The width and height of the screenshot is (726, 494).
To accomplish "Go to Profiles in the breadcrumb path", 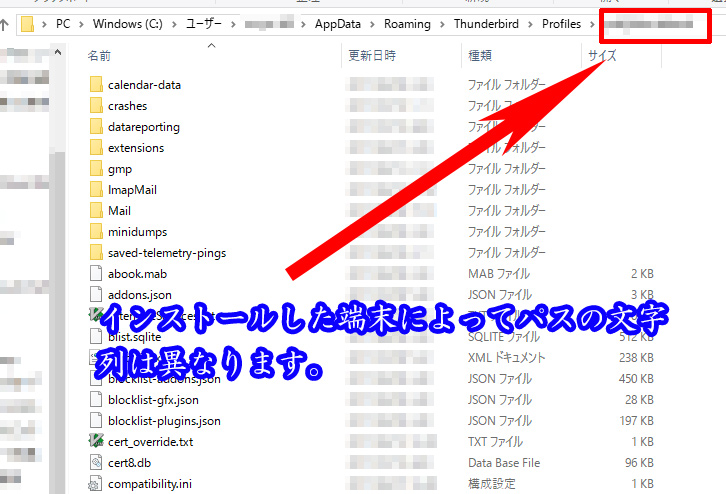I will (x=561, y=24).
